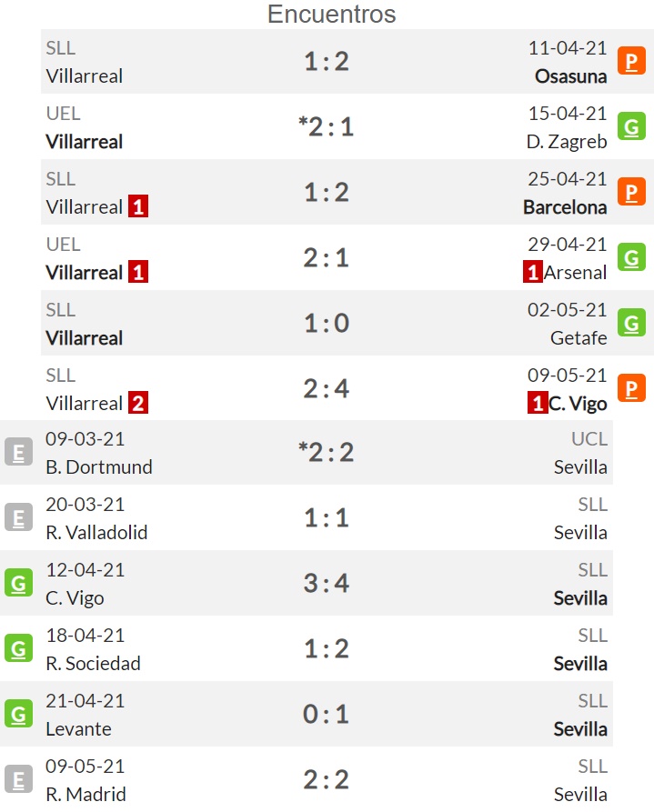654x812 pixels.
Task: Click the Encuentros heading
Action: click(x=332, y=14)
